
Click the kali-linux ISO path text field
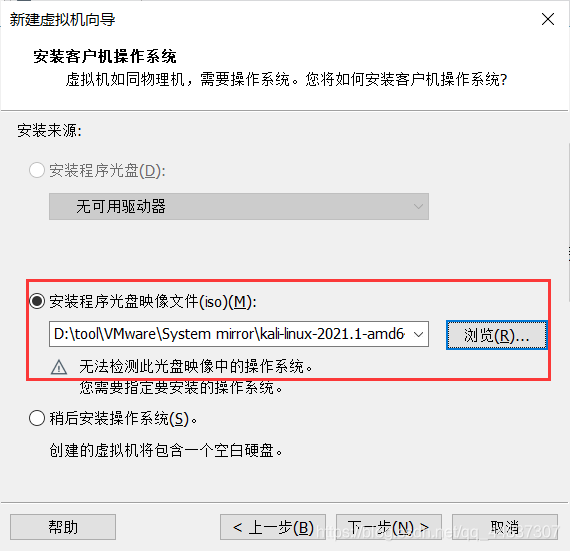coord(230,334)
